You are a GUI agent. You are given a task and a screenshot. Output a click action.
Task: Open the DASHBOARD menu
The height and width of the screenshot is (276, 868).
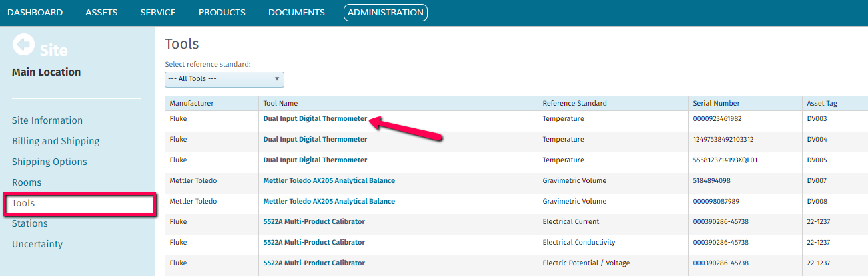tap(35, 13)
